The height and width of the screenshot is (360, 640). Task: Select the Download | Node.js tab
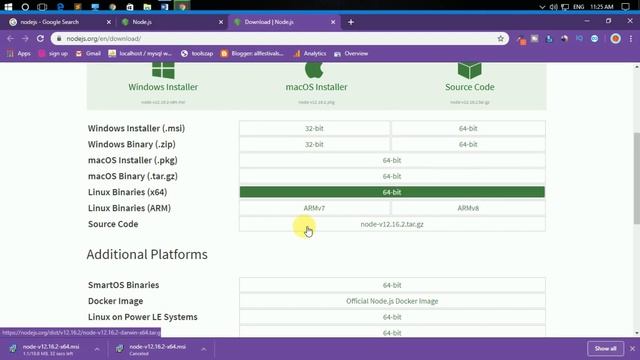(284, 22)
